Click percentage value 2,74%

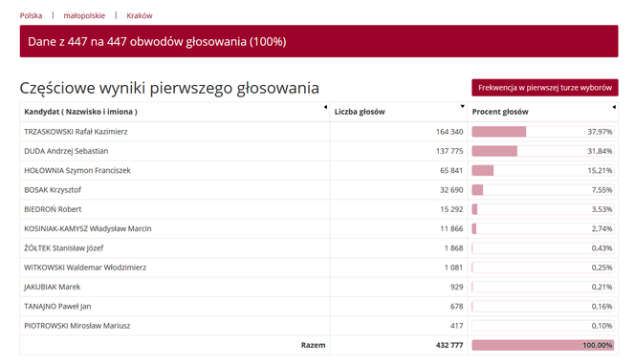point(602,228)
